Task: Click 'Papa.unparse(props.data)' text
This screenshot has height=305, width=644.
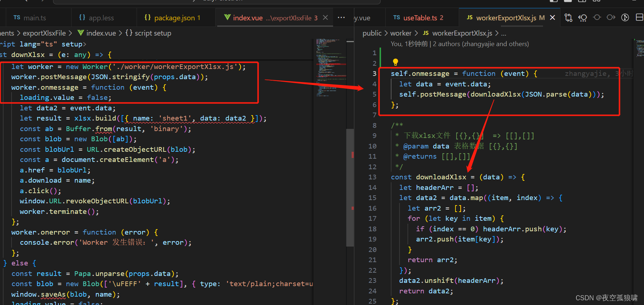Action: coord(124,274)
